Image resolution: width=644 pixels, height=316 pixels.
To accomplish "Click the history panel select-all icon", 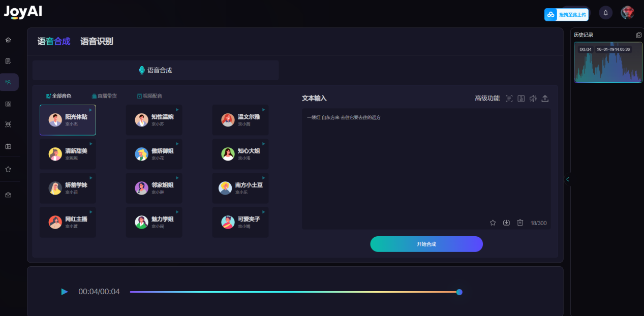I will pyautogui.click(x=639, y=35).
